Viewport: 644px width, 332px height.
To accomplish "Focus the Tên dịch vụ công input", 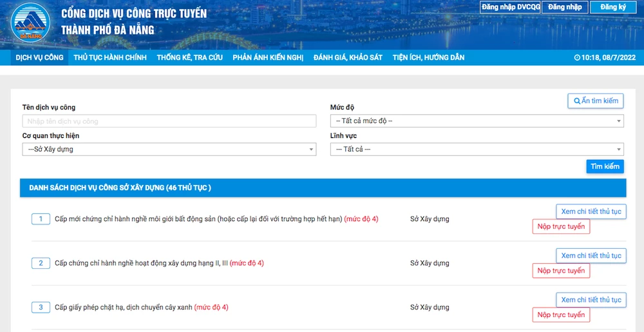I will (169, 121).
